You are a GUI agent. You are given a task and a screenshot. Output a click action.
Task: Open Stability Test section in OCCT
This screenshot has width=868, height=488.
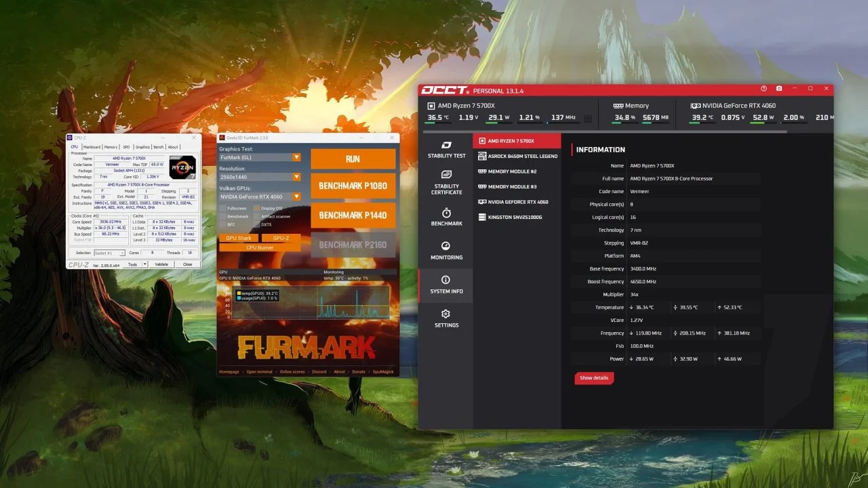click(446, 150)
